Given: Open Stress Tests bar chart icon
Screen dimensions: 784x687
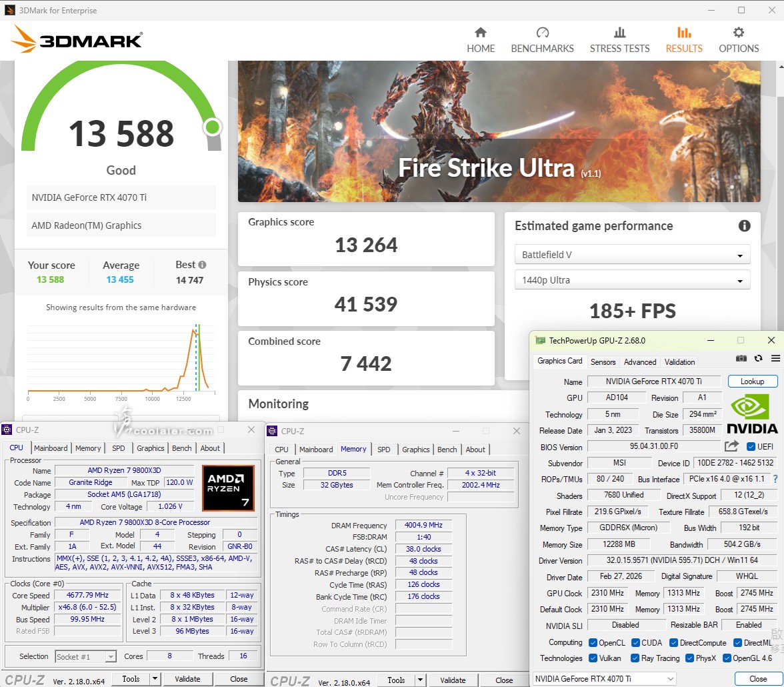Looking at the screenshot, I should click(619, 33).
